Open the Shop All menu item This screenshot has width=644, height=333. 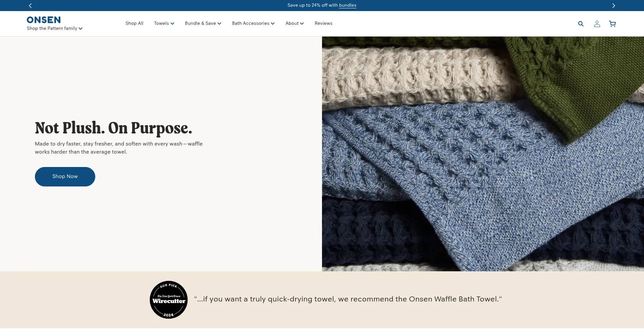tap(134, 23)
